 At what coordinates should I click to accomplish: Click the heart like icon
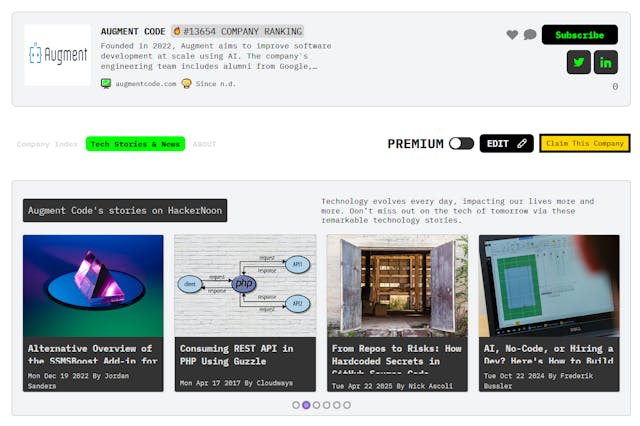[x=512, y=35]
